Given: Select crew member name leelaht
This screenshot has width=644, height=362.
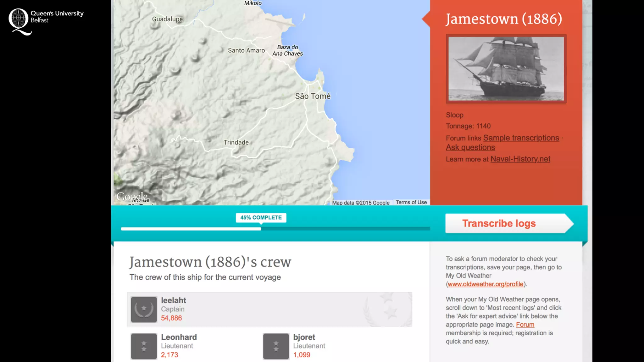Looking at the screenshot, I should 173,300.
